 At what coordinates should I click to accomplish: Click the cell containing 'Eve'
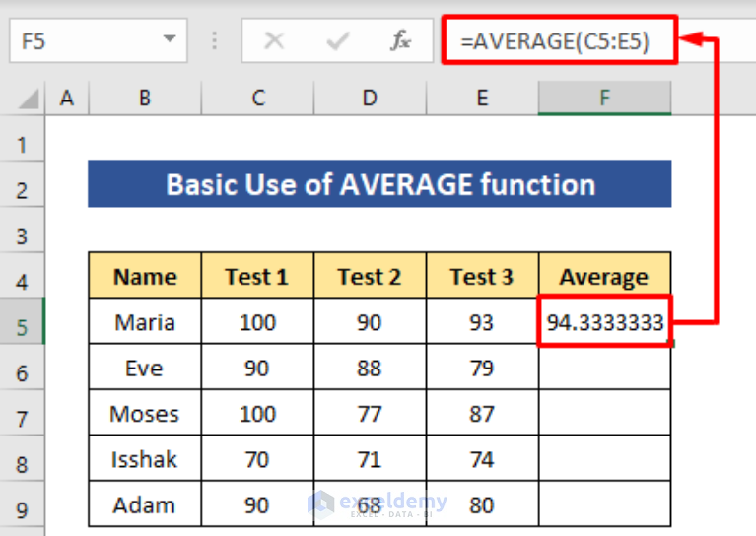pos(145,367)
